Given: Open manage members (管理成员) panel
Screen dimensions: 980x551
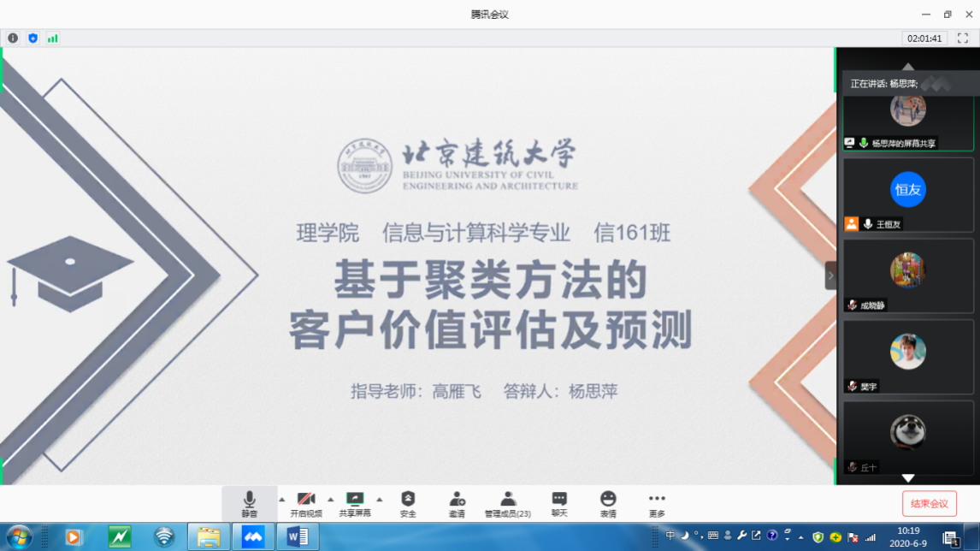Looking at the screenshot, I should pos(508,503).
